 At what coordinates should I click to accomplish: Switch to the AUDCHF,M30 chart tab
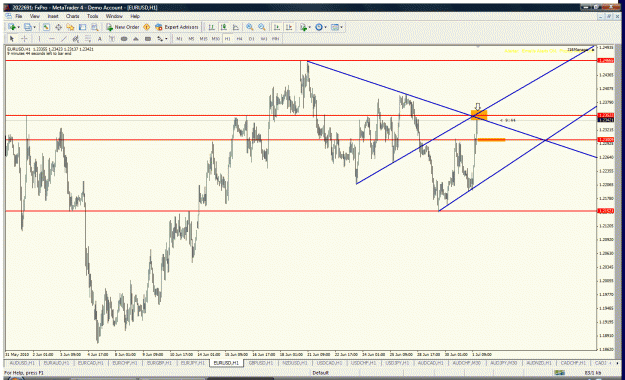coord(467,363)
